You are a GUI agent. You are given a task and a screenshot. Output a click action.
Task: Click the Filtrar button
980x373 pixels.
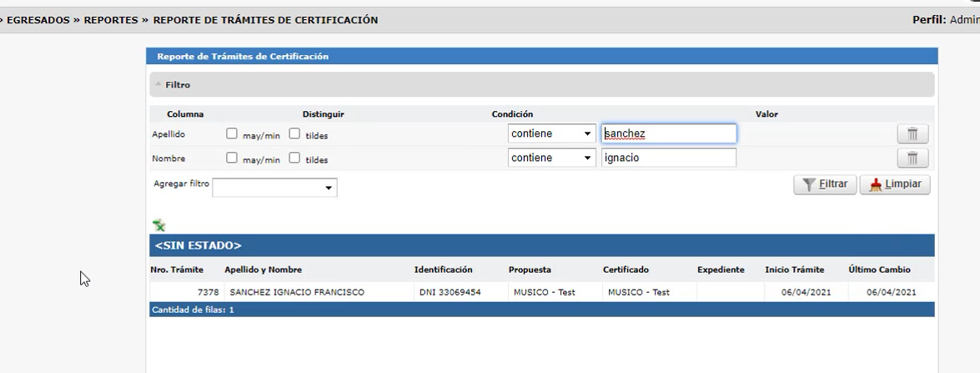click(x=824, y=184)
